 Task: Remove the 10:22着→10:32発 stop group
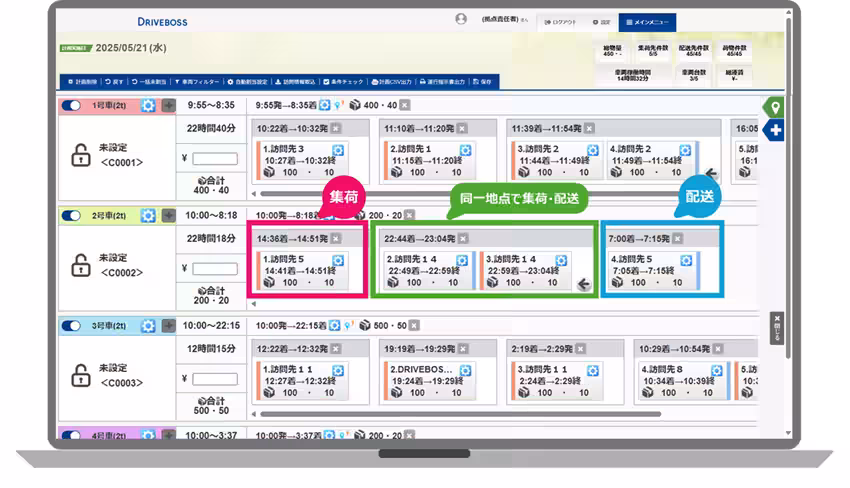tap(337, 128)
